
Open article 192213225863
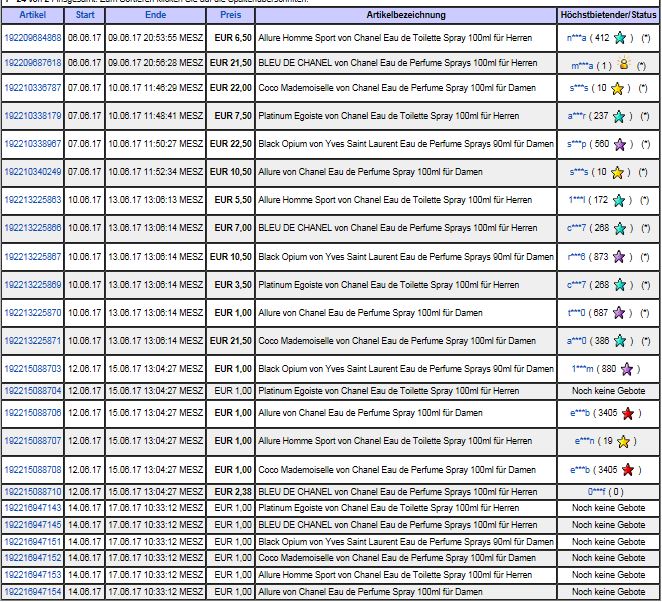[x=33, y=200]
